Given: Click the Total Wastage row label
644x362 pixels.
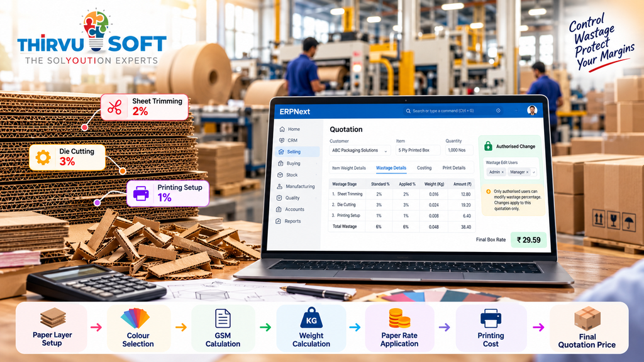Looking at the screenshot, I should click(x=344, y=226).
